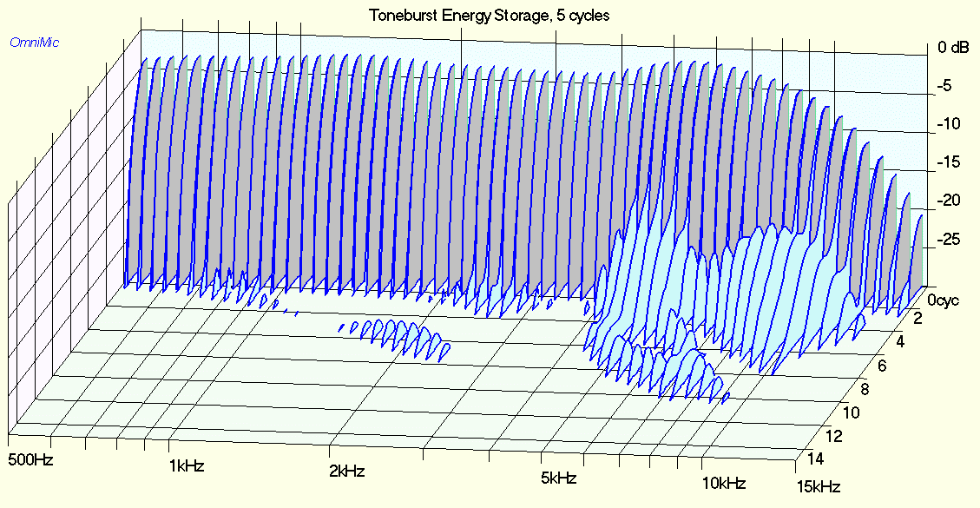The width and height of the screenshot is (980, 508).
Task: Click the 0cyc cycle axis label
Action: (944, 300)
